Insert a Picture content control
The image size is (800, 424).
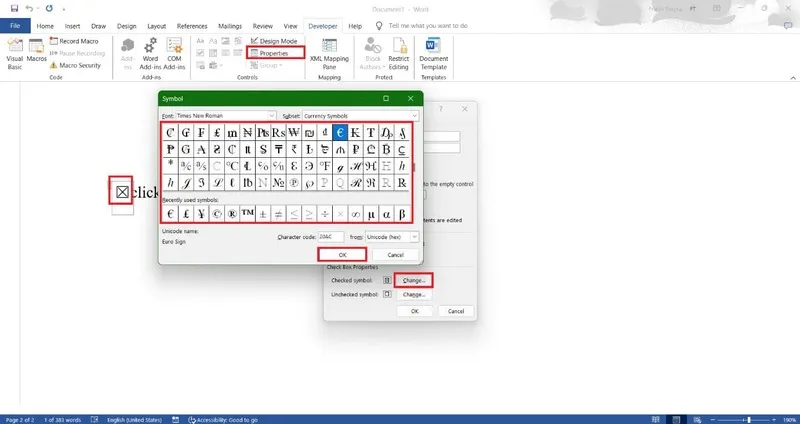tap(225, 41)
